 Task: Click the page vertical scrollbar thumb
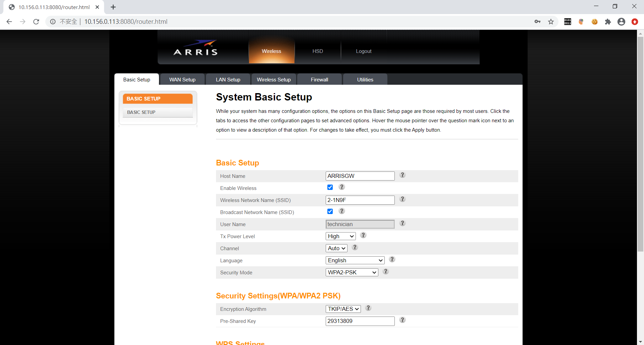[640, 144]
